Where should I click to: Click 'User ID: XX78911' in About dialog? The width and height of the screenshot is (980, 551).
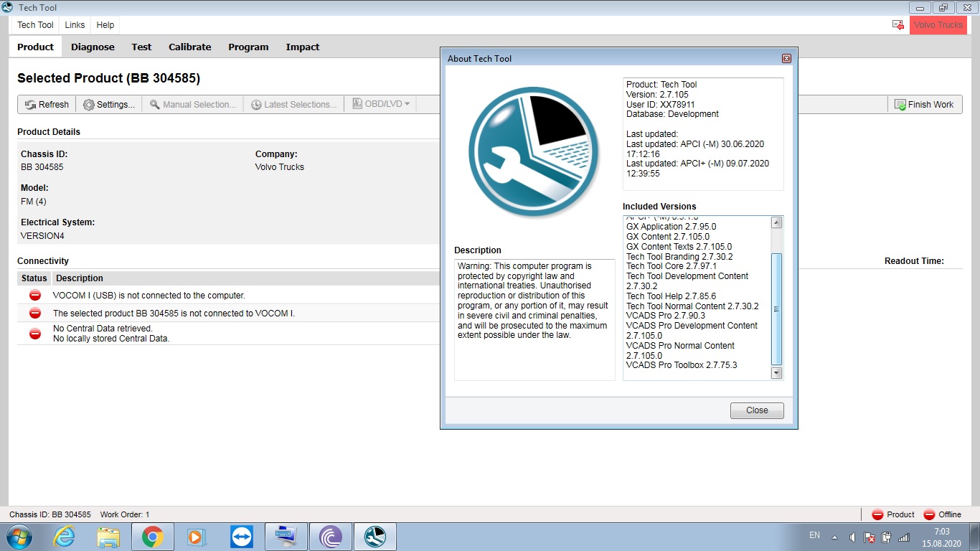pyautogui.click(x=662, y=104)
